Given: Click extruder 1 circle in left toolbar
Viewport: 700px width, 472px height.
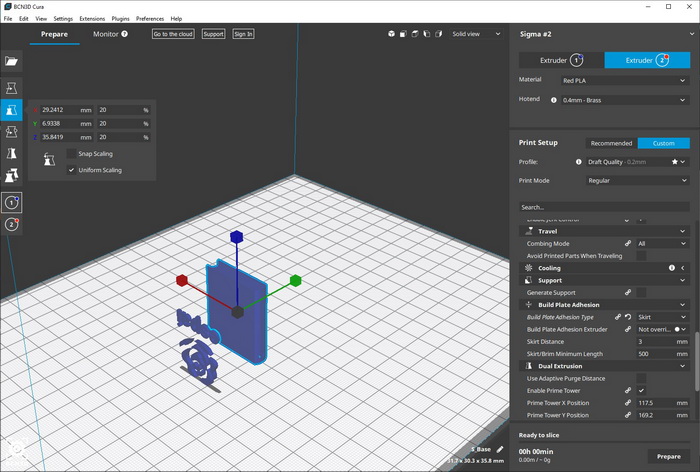Looking at the screenshot, I should [x=12, y=203].
